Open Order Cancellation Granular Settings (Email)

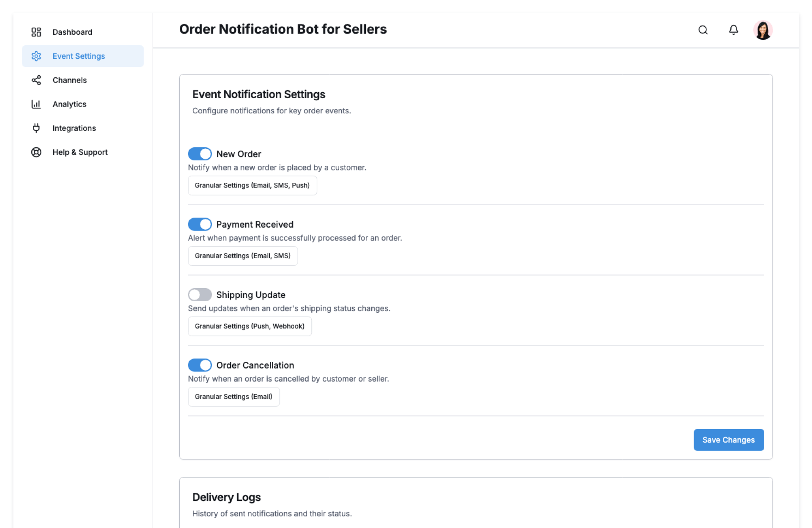pos(233,397)
